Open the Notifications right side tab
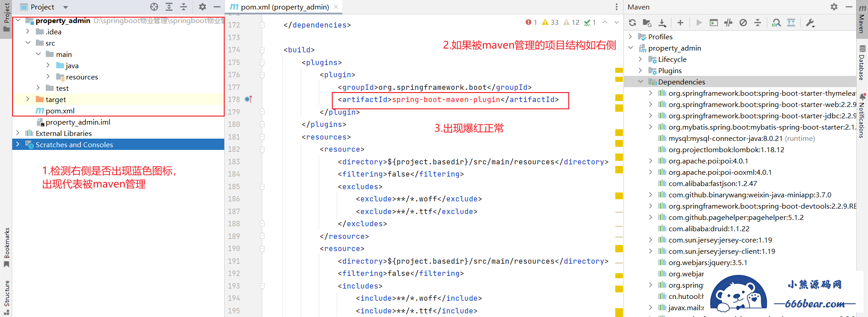Image resolution: width=868 pixels, height=317 pixels. (862, 116)
